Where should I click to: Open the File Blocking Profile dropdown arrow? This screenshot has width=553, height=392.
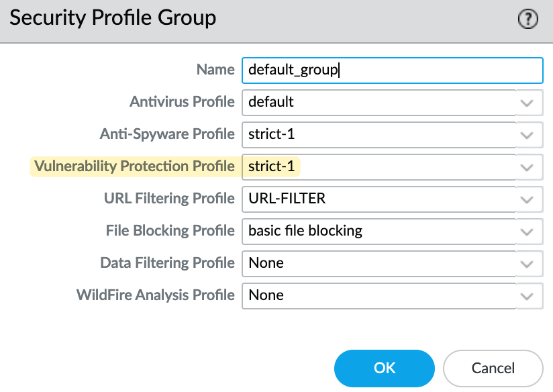click(527, 231)
